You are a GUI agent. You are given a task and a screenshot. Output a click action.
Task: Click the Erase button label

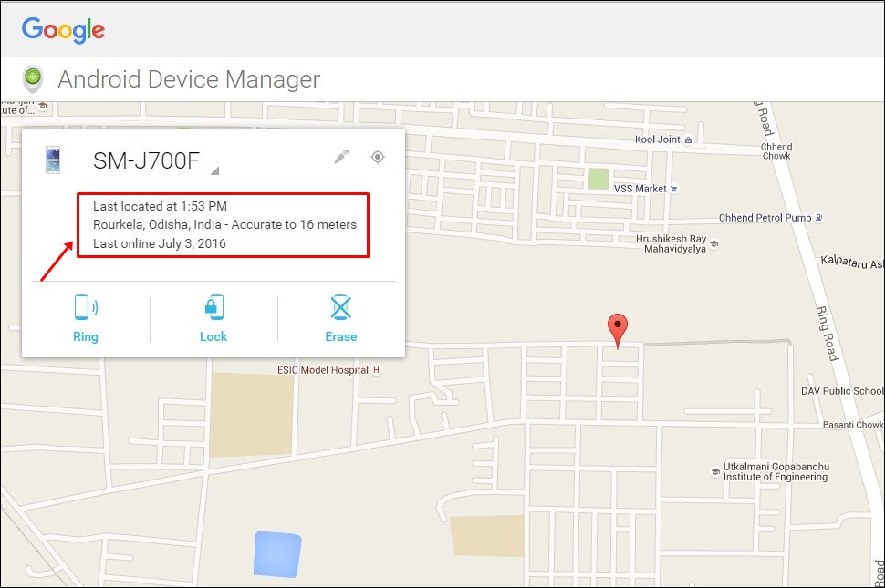(x=341, y=336)
